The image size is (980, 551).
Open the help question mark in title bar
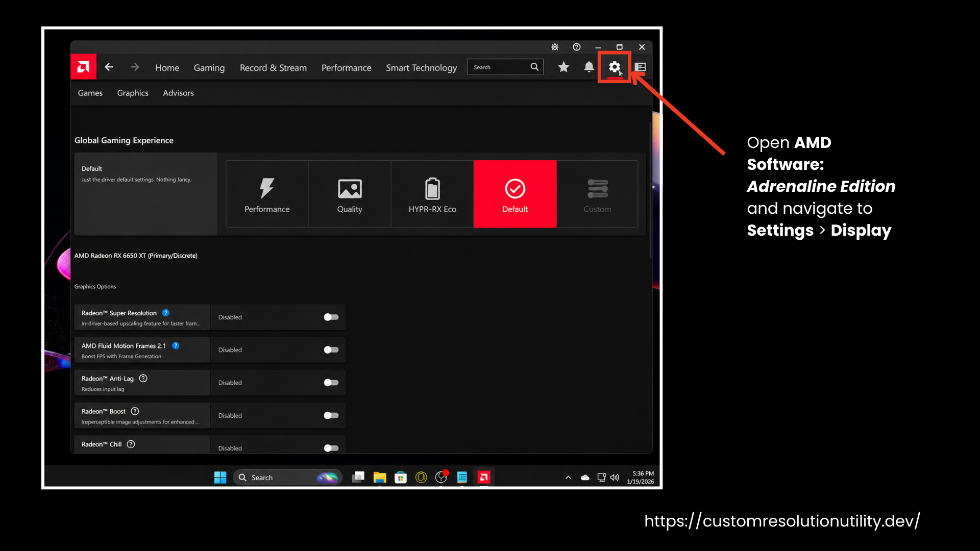tap(577, 47)
